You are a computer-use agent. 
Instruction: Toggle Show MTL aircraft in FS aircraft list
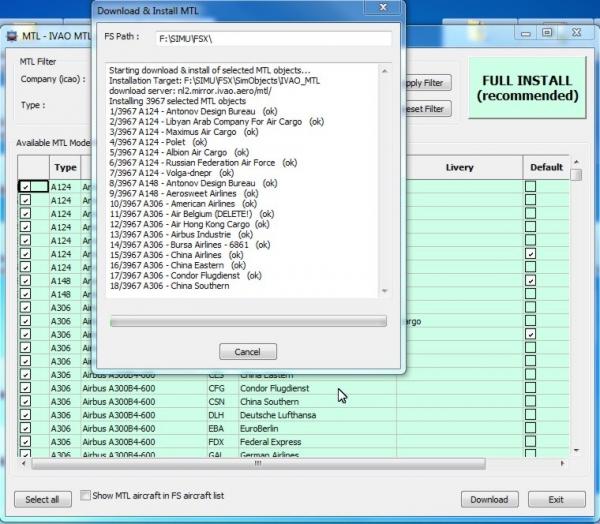tap(85, 495)
